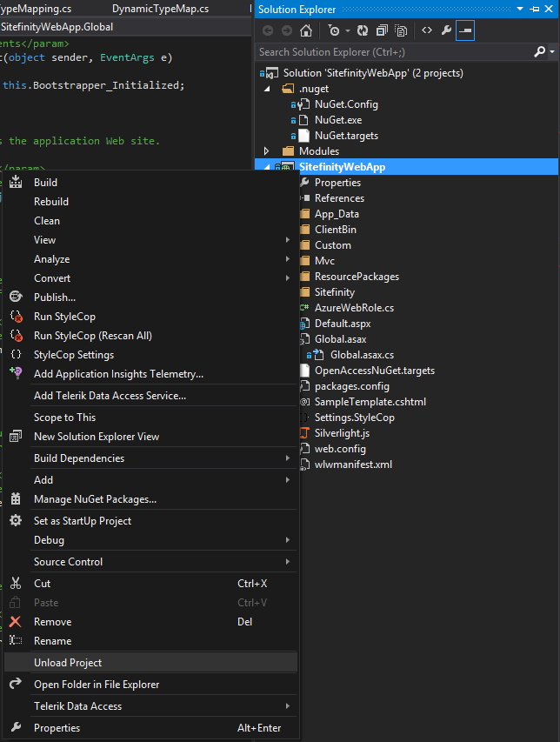Select AzureWebRole.cs file
560x742 pixels.
(x=354, y=308)
